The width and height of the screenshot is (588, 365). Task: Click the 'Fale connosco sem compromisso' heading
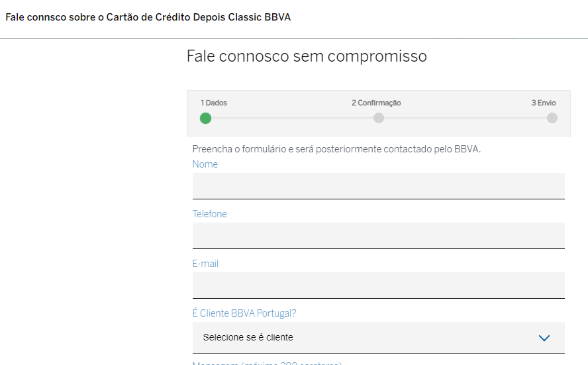[x=307, y=56]
